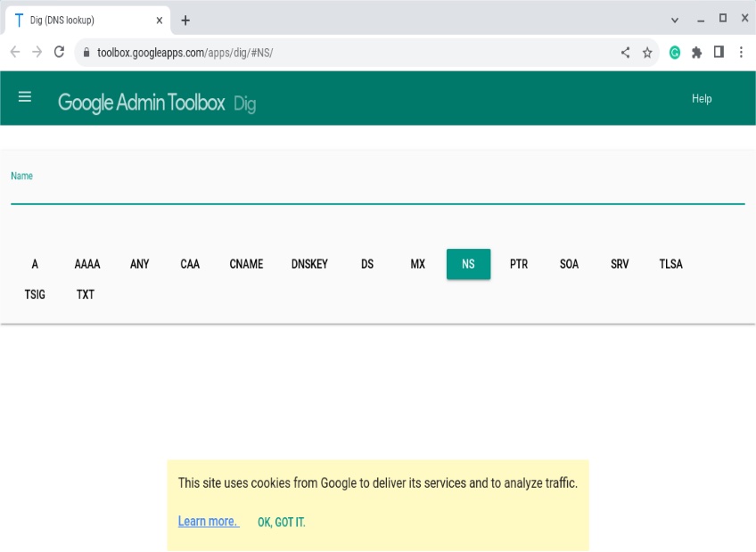This screenshot has width=756, height=552.
Task: Select the CNAME record type
Action: pos(246,264)
